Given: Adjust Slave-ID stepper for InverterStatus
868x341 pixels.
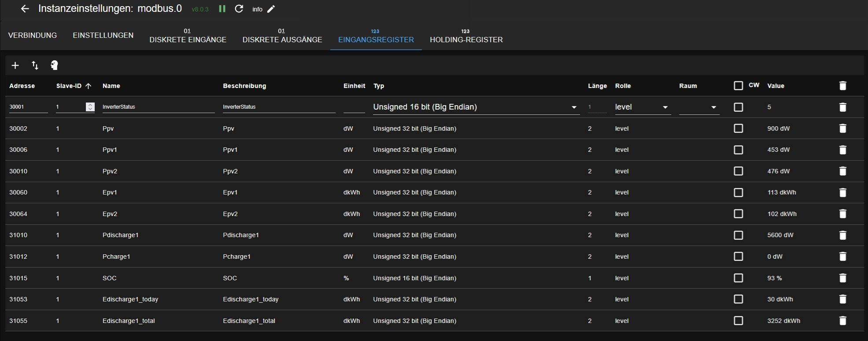Looking at the screenshot, I should click(90, 107).
